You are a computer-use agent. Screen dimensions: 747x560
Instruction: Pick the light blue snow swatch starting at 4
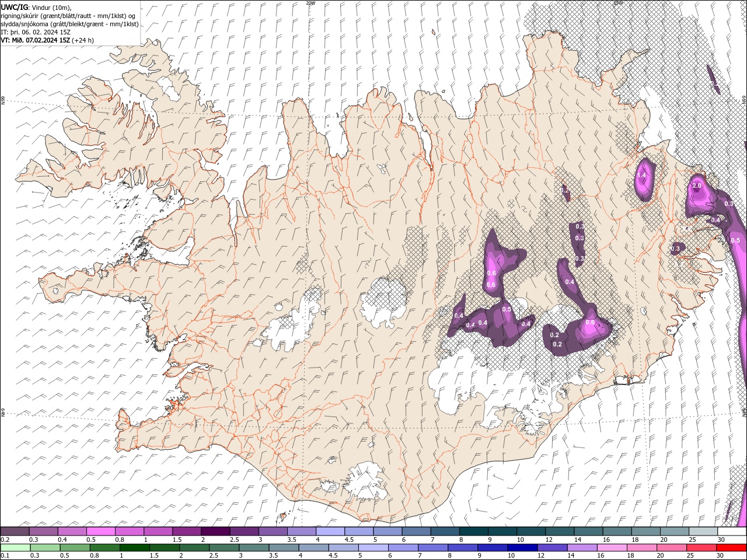click(x=330, y=531)
